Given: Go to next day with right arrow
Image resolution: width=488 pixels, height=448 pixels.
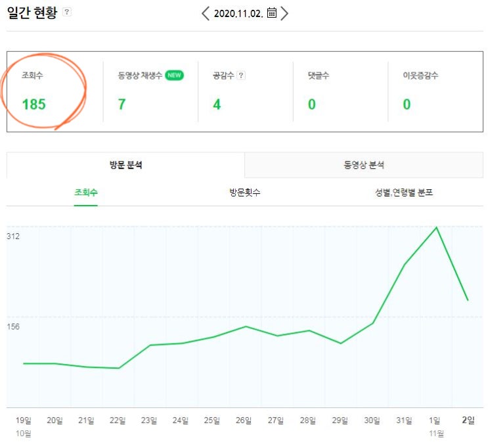Looking at the screenshot, I should coord(284,14).
